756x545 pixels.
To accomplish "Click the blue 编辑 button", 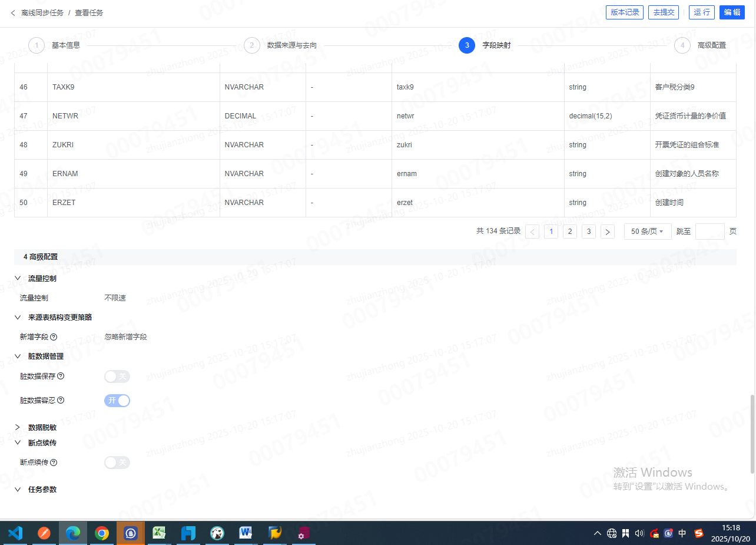I will click(x=732, y=12).
